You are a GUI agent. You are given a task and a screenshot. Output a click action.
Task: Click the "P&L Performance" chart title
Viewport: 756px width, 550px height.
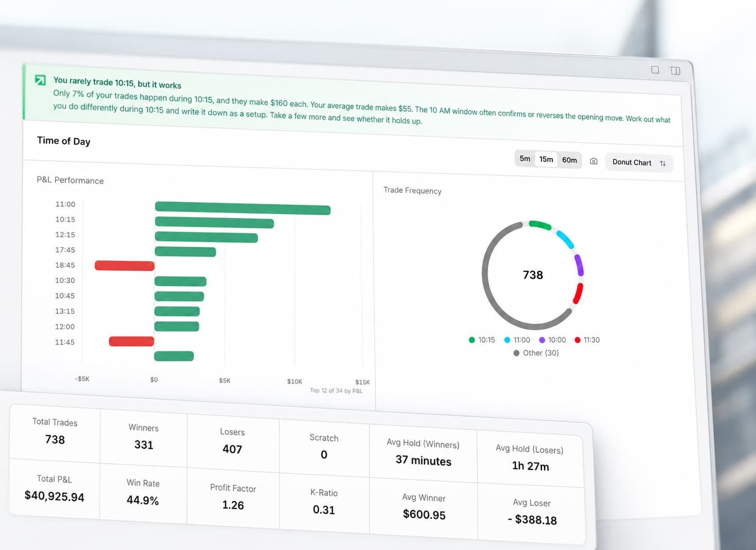pos(70,180)
